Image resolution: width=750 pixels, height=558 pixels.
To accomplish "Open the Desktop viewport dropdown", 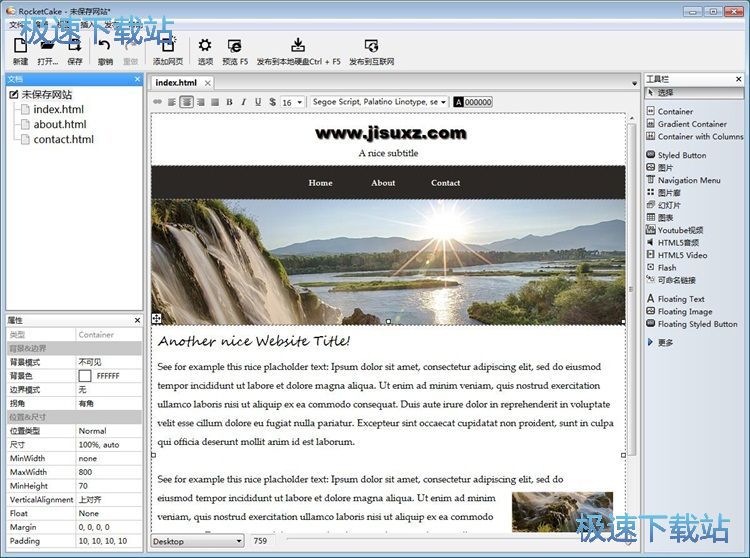I will pyautogui.click(x=197, y=541).
